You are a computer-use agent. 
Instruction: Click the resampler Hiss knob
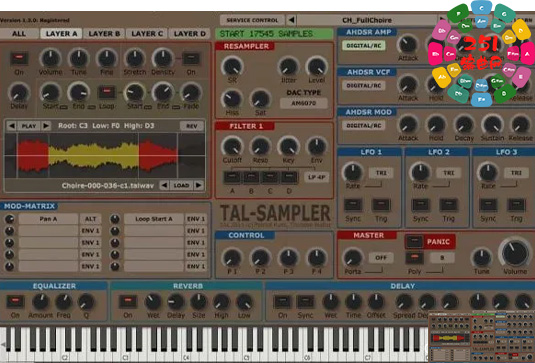pyautogui.click(x=232, y=99)
